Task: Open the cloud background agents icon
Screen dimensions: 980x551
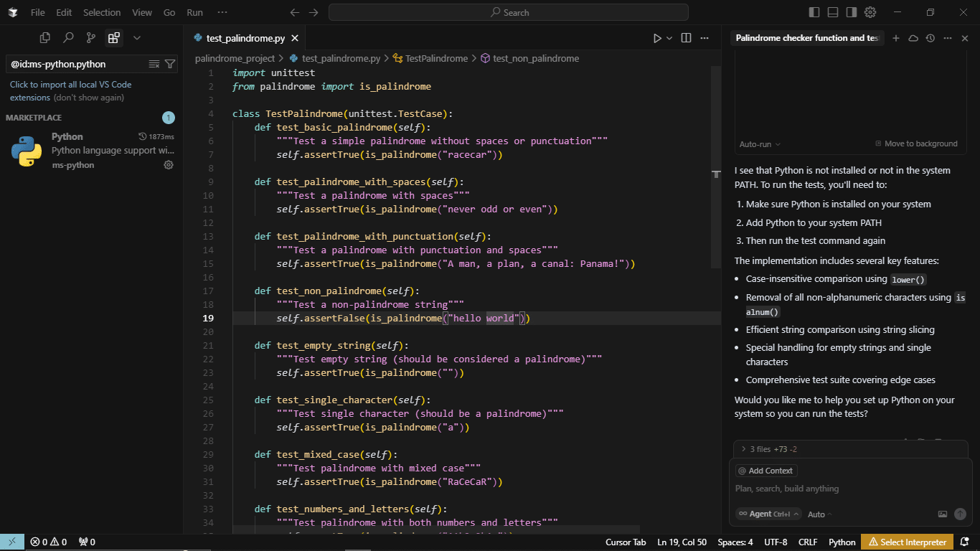Action: click(913, 38)
